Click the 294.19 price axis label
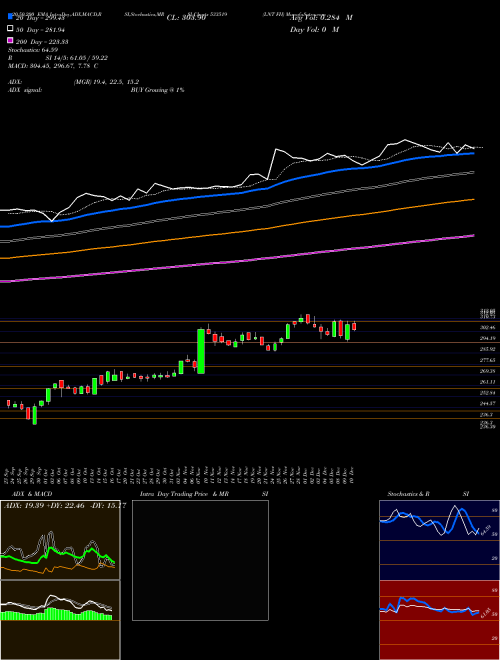Image resolution: width=500 pixels, height=660 pixels. coord(487,338)
